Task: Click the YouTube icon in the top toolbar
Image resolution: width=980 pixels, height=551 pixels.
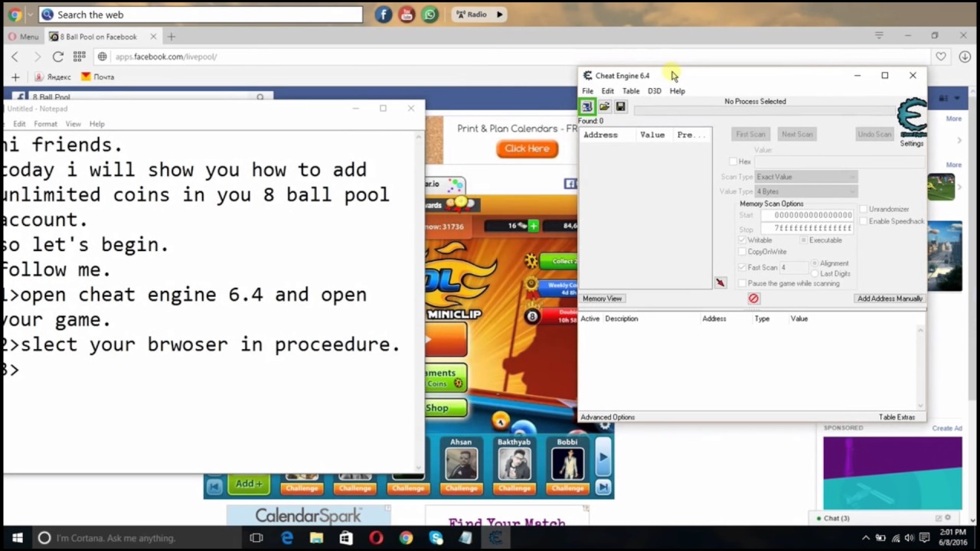Action: 407,15
